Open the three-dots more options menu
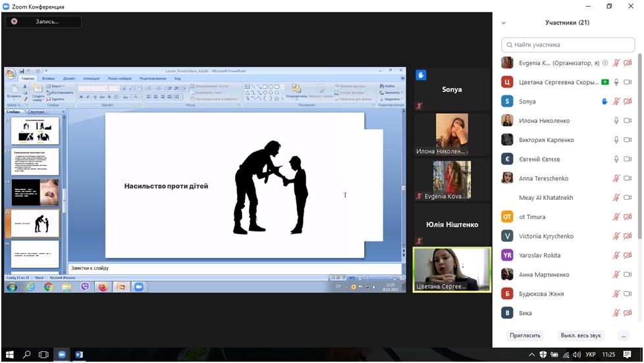 (624, 335)
